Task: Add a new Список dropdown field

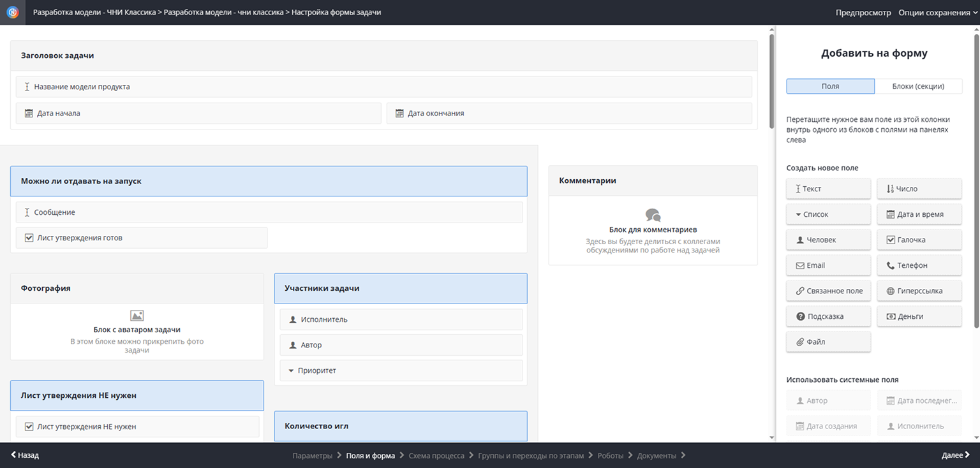Action: (828, 214)
